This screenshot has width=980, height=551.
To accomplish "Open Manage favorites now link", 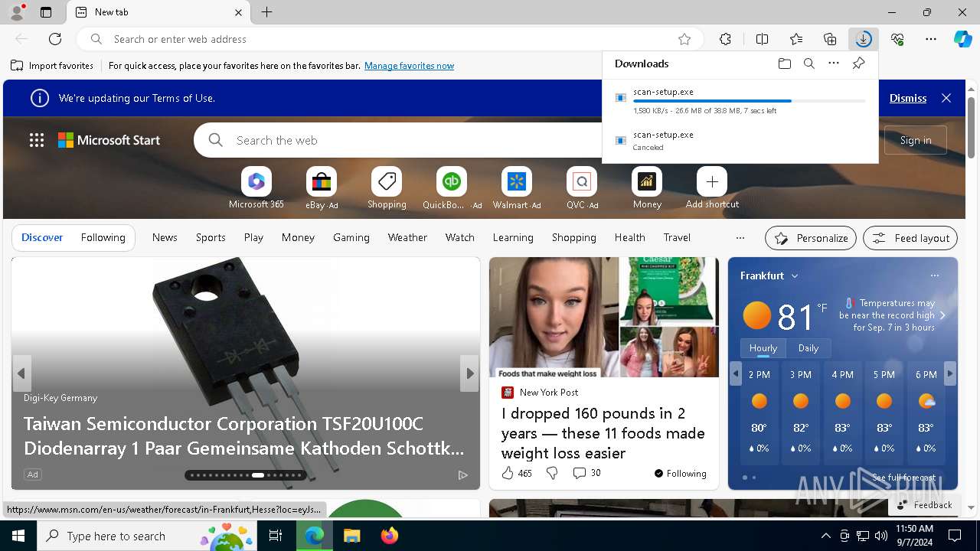I will coord(409,66).
